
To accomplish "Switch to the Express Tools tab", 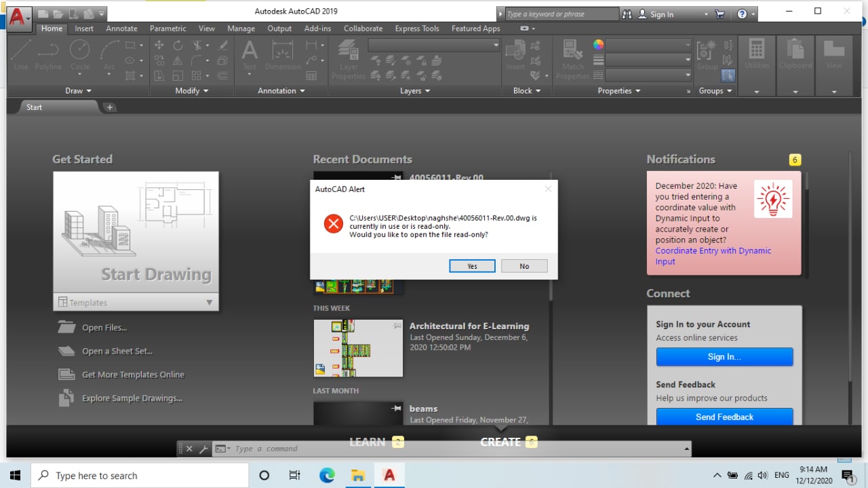I will (417, 29).
